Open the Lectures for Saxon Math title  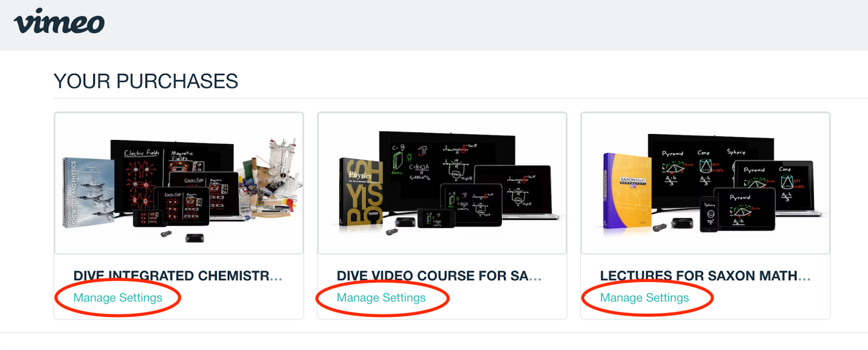click(705, 276)
